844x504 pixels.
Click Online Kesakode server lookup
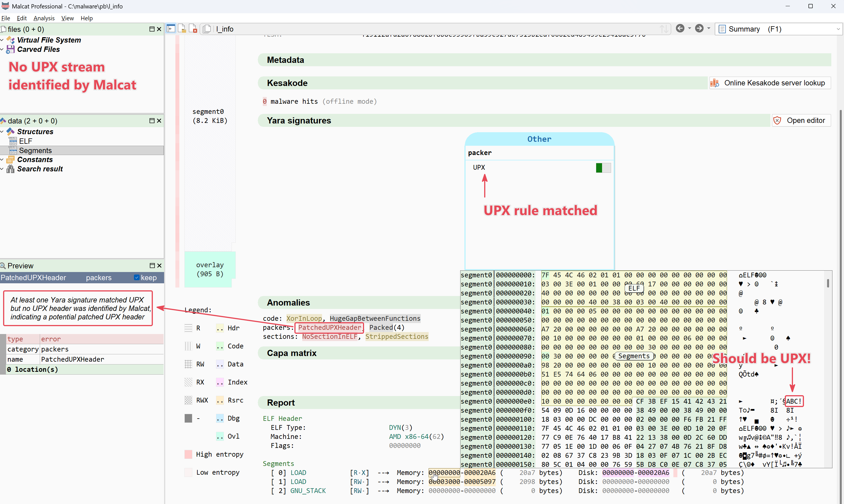(x=770, y=83)
